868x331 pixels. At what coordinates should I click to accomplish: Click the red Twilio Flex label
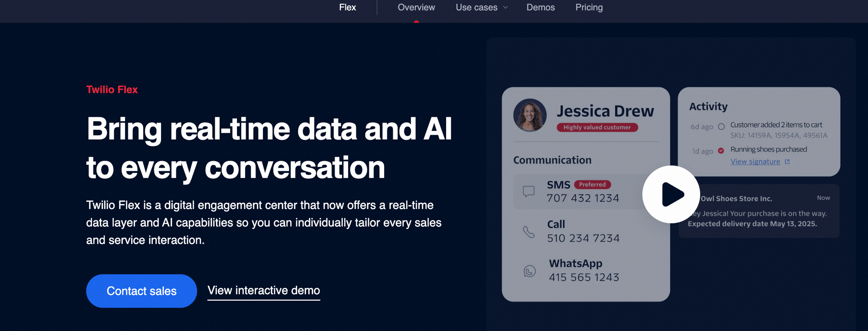pyautogui.click(x=112, y=89)
